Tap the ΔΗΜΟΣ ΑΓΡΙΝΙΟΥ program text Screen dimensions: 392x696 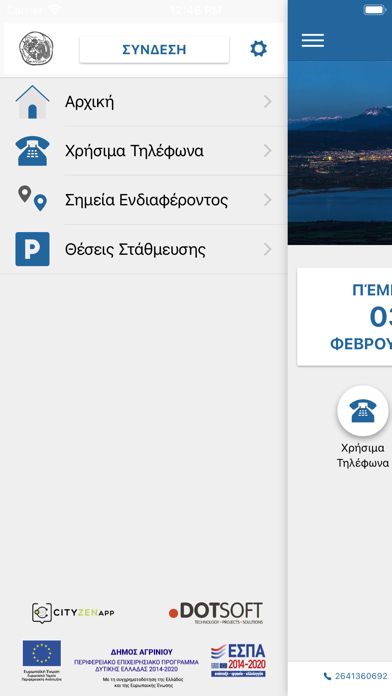pos(136,669)
